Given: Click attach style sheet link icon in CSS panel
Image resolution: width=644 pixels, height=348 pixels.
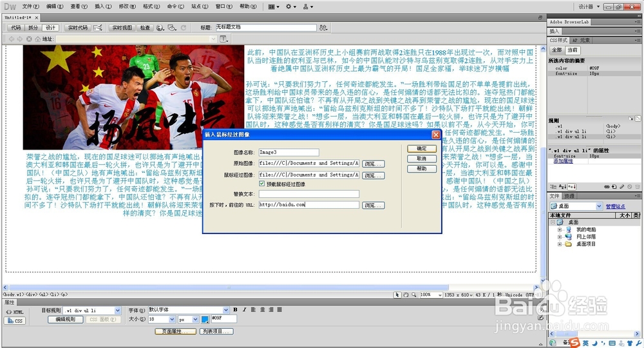Looking at the screenshot, I should [607, 186].
